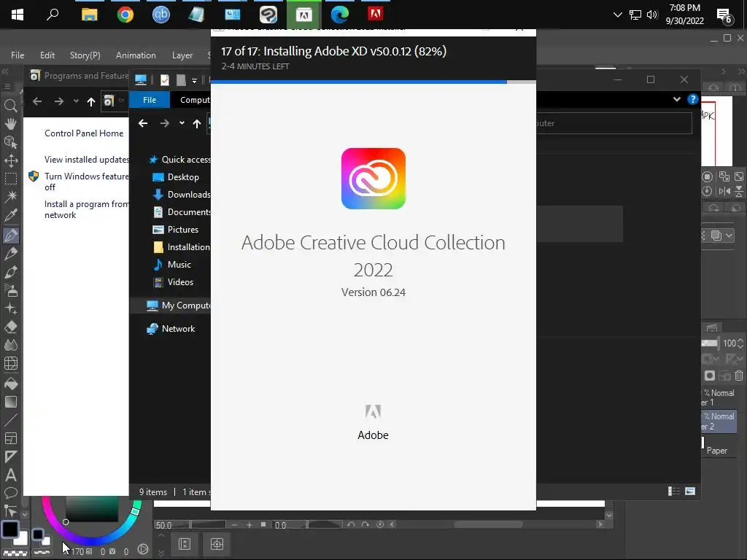Select the Correct line tool
This screenshot has height=560, width=747.
pos(10,511)
